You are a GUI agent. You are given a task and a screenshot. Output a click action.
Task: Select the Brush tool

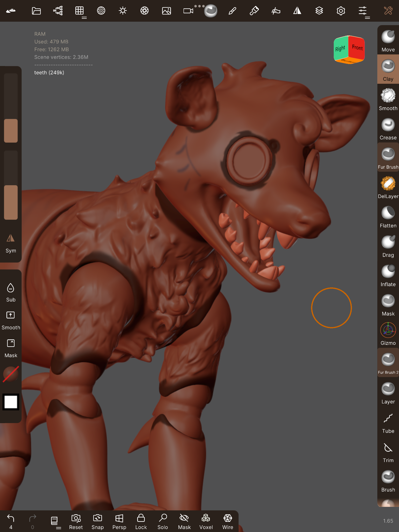(388, 481)
